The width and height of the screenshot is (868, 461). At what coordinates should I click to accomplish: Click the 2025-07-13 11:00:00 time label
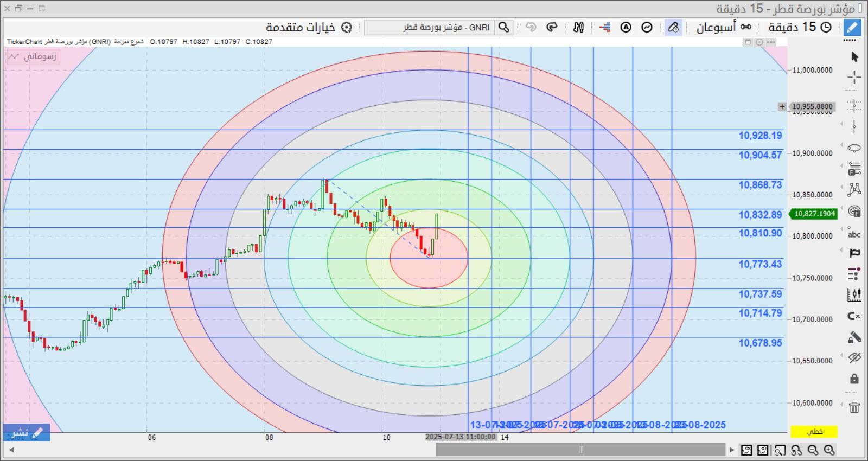click(461, 437)
